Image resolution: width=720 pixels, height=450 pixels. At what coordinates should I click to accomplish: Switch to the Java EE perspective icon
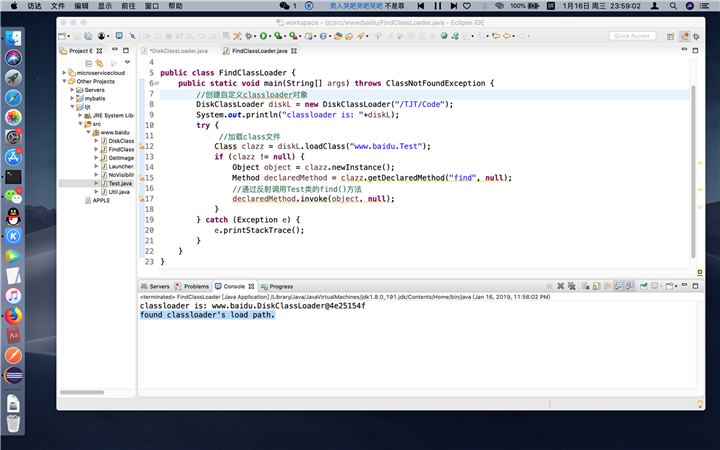(685, 36)
